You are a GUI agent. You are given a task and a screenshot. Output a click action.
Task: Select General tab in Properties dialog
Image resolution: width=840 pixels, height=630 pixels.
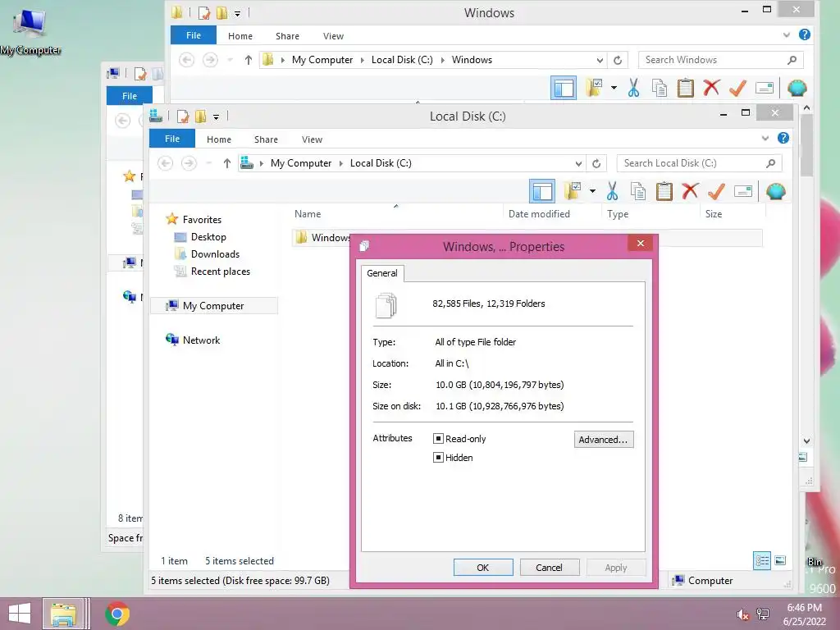(382, 273)
